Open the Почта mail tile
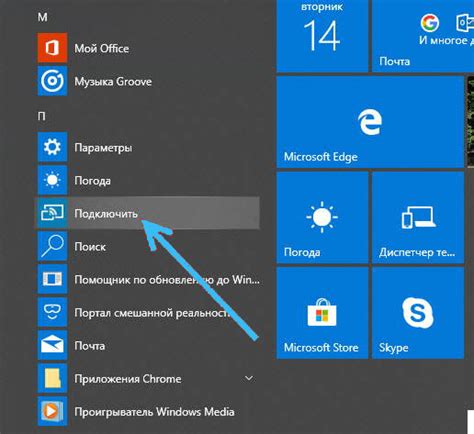474x434 pixels. [x=423, y=36]
